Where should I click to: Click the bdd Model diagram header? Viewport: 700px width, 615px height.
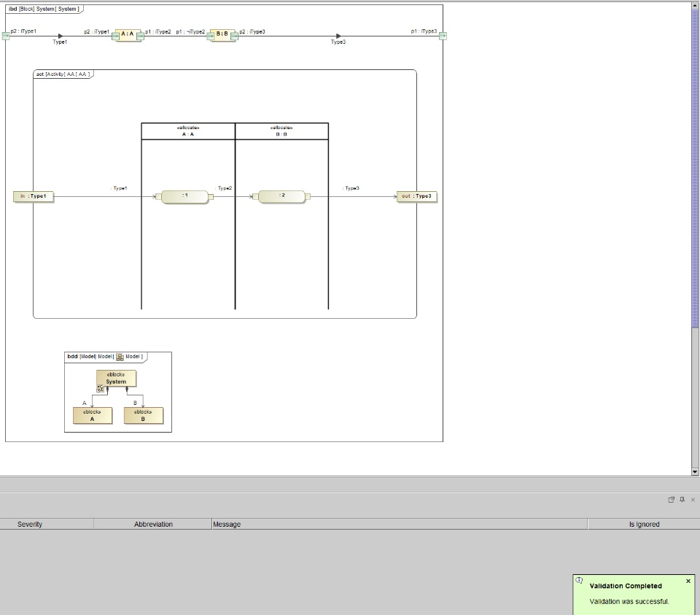[105, 357]
